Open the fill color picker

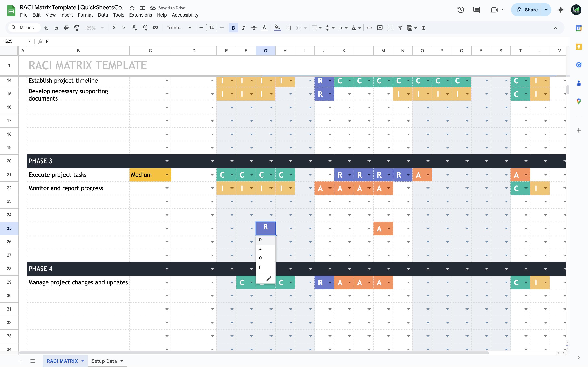[277, 28]
